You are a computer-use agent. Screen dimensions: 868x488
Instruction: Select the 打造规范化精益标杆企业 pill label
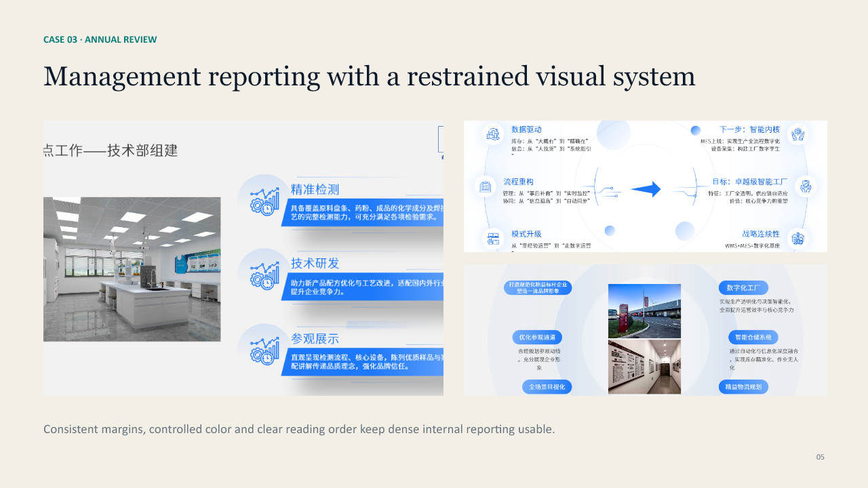tap(538, 287)
